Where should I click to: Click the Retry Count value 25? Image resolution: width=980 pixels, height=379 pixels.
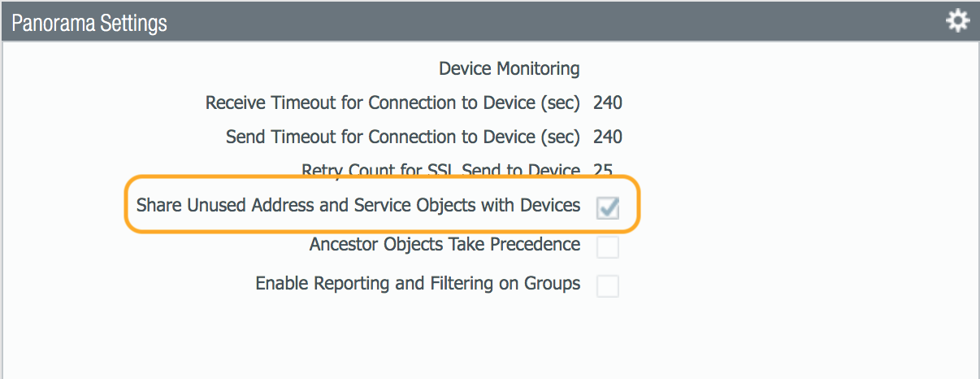click(605, 169)
